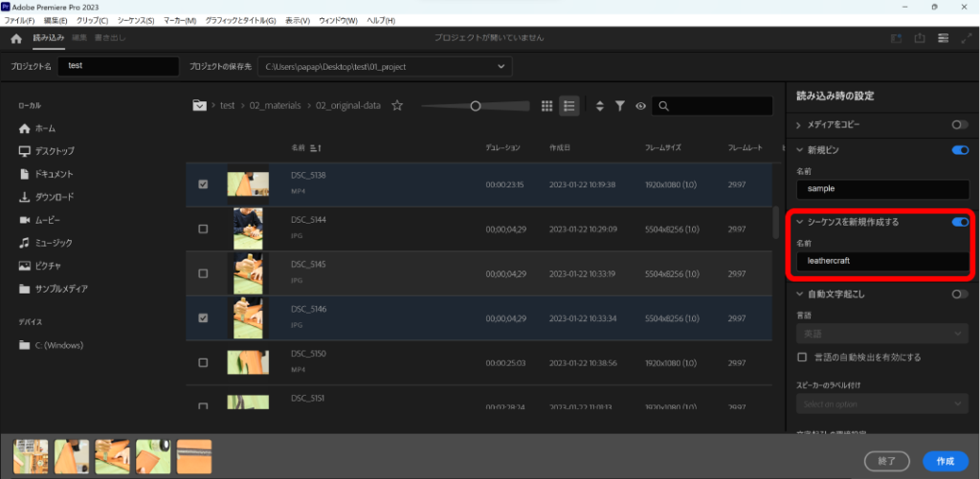Click the 作成 button
This screenshot has width=980, height=479.
click(x=945, y=461)
